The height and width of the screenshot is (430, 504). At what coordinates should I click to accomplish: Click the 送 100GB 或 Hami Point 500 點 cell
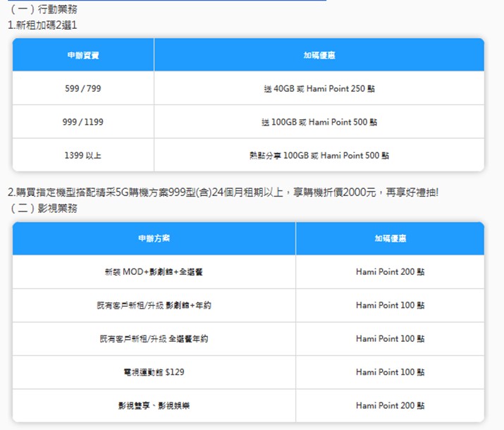click(x=319, y=122)
